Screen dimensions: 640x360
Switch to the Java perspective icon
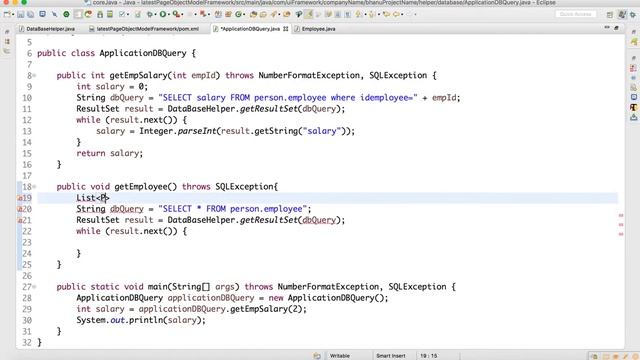(622, 14)
